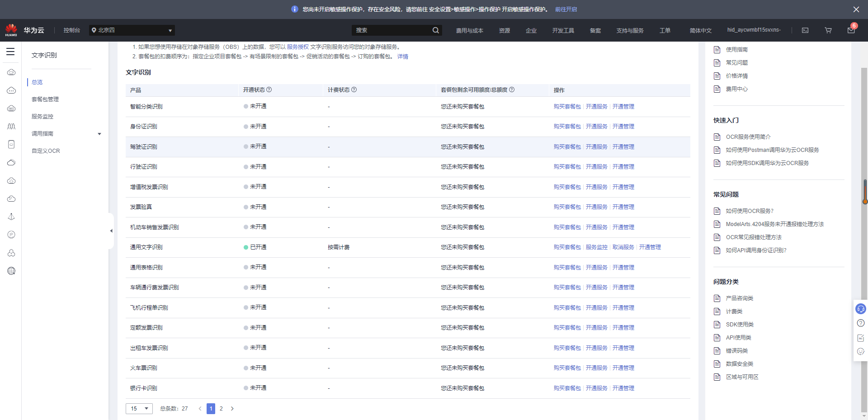This screenshot has width=868, height=420.
Task: Select 套餐包管理 in the sidebar
Action: coord(45,99)
